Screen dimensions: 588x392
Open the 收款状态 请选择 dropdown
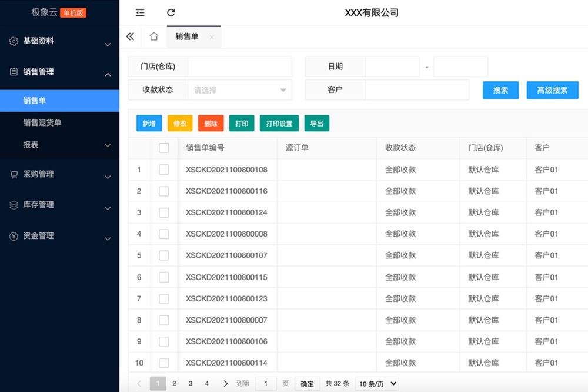(x=240, y=89)
